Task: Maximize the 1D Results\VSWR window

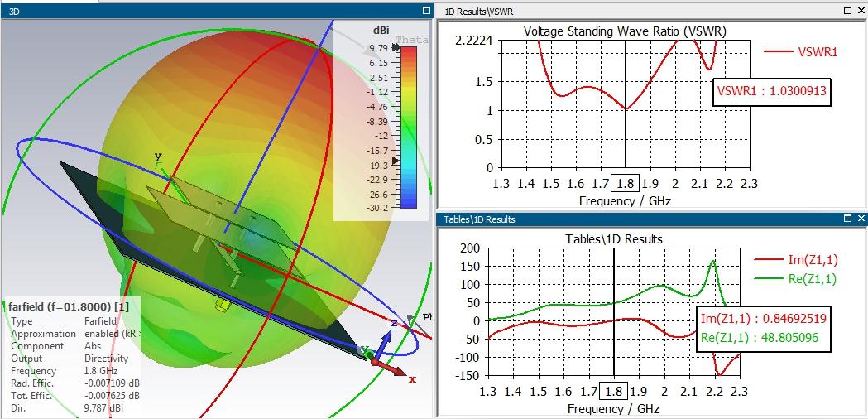Action: 847,11
